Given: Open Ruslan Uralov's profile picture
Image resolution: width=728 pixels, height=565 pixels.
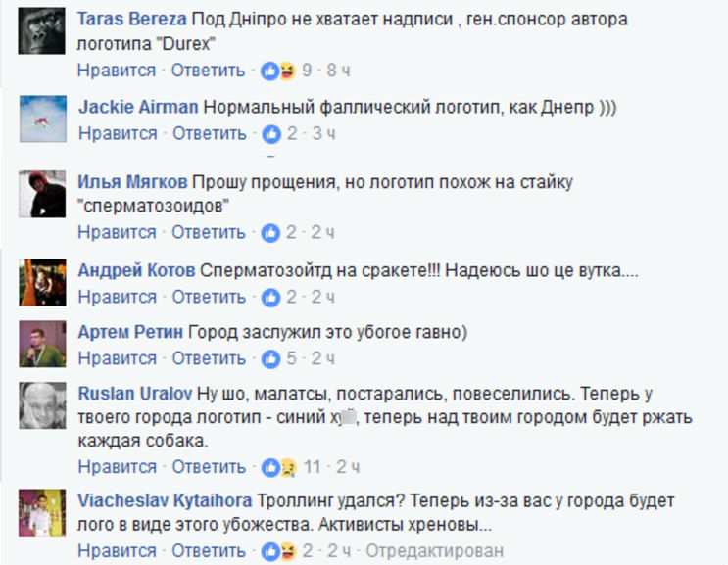Looking at the screenshot, I should pyautogui.click(x=42, y=403).
